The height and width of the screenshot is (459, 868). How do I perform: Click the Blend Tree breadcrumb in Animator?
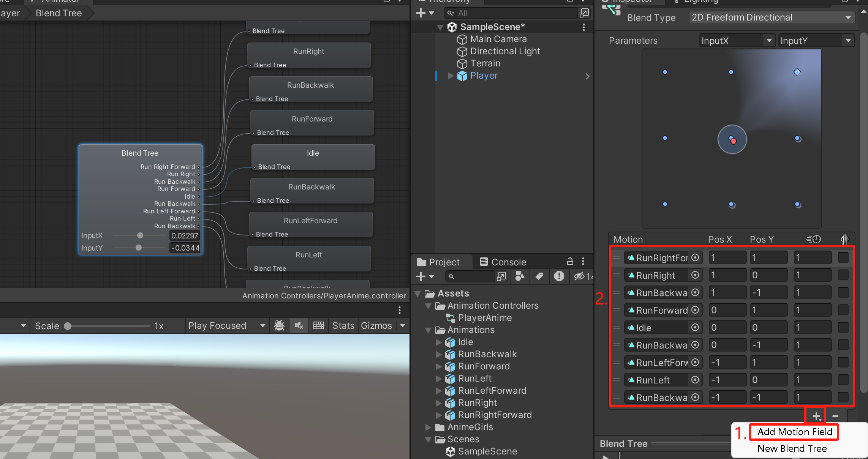[x=58, y=13]
